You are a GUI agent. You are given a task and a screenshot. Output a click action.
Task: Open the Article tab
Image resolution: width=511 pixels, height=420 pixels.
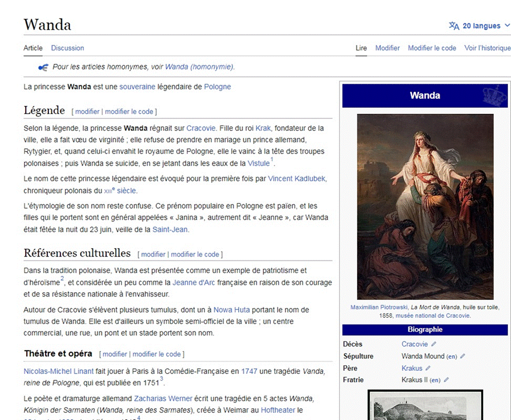[x=33, y=48]
